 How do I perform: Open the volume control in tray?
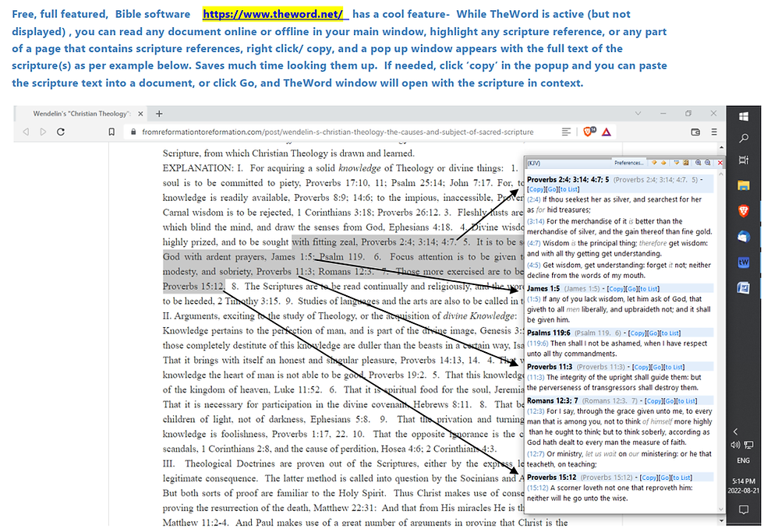click(x=735, y=445)
